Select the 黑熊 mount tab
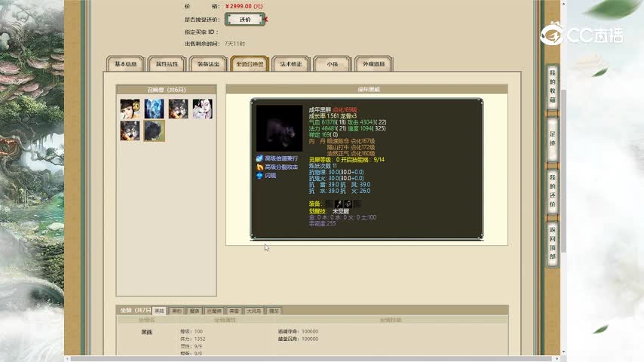 [159, 311]
